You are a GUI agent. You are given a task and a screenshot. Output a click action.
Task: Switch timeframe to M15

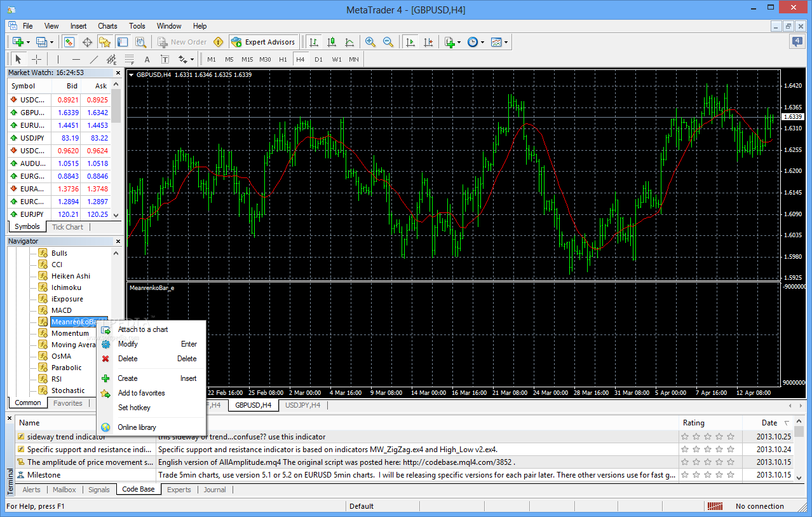[x=247, y=59]
